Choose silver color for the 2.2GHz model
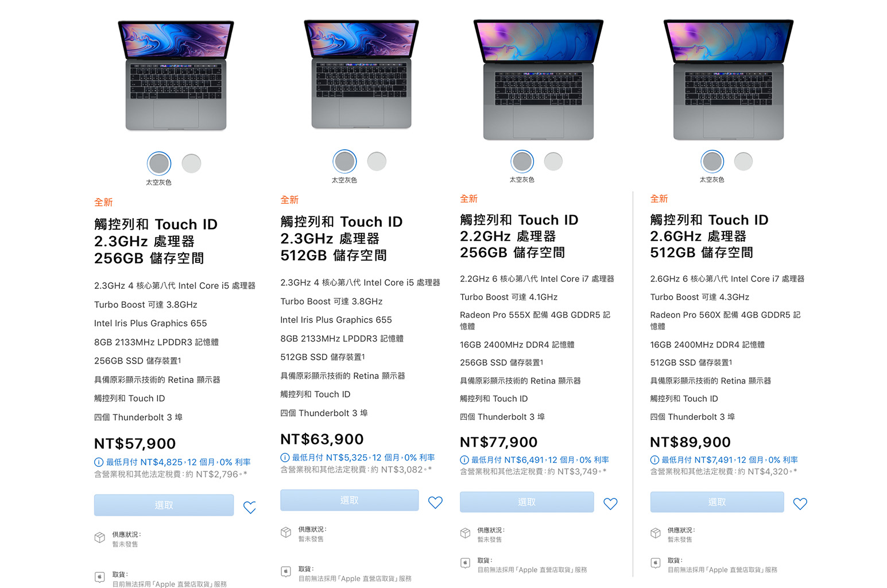The height and width of the screenshot is (588, 887). click(553, 161)
